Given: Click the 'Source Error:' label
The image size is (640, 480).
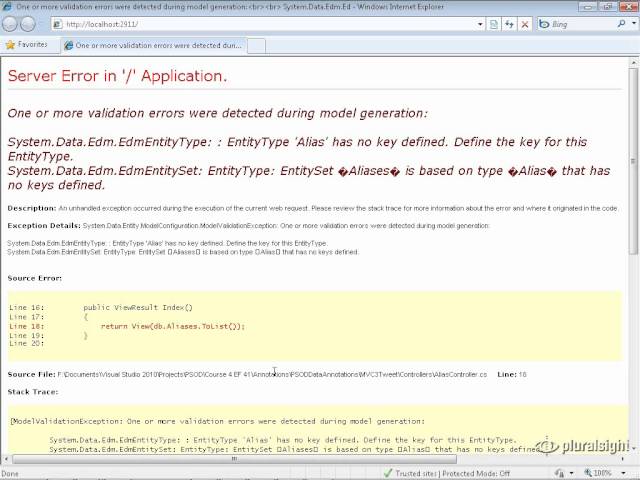Looking at the screenshot, I should coord(35,278).
